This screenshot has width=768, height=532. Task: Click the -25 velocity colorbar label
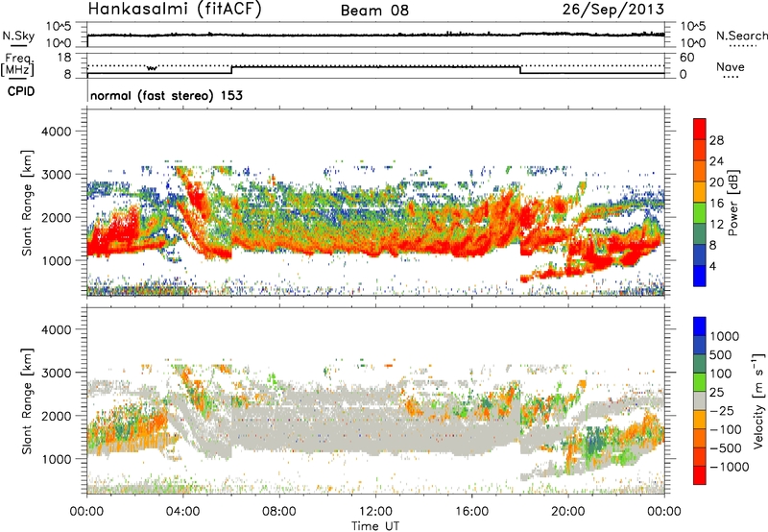coord(721,411)
